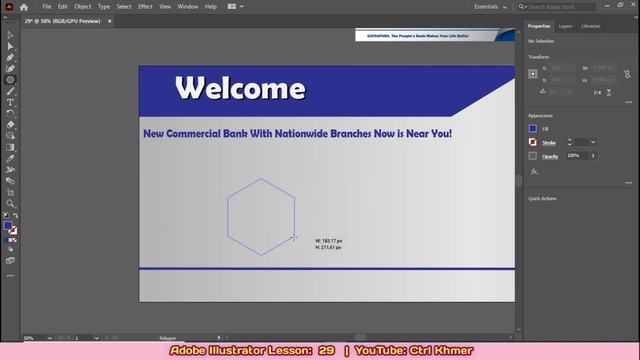The width and height of the screenshot is (640, 360).
Task: Select the Artboard tool
Action: point(10,192)
